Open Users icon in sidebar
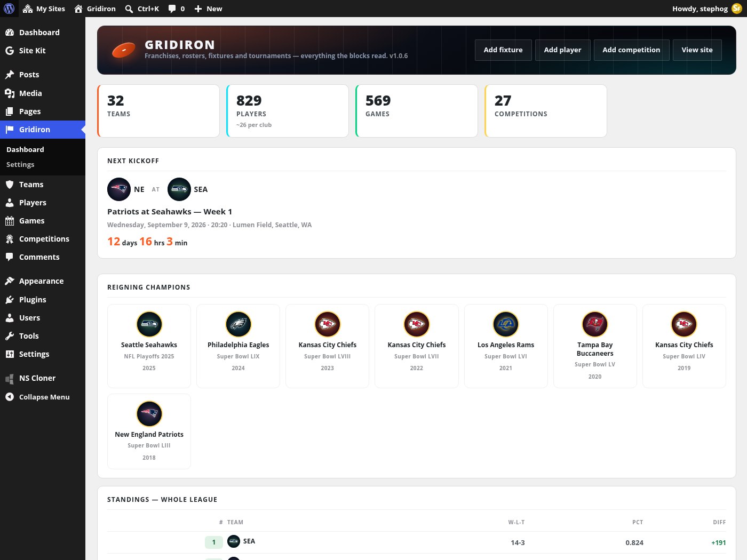Image resolution: width=747 pixels, height=560 pixels. 10,318
